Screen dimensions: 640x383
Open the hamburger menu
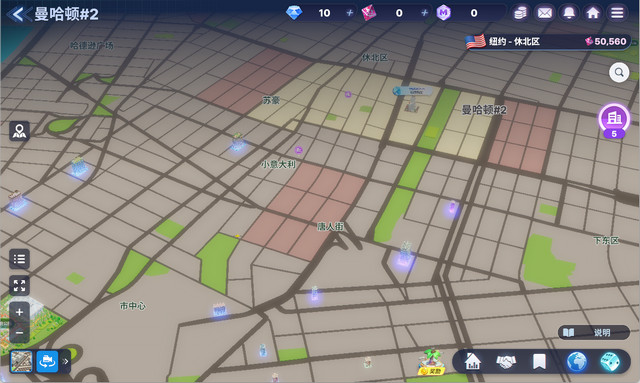tap(617, 13)
